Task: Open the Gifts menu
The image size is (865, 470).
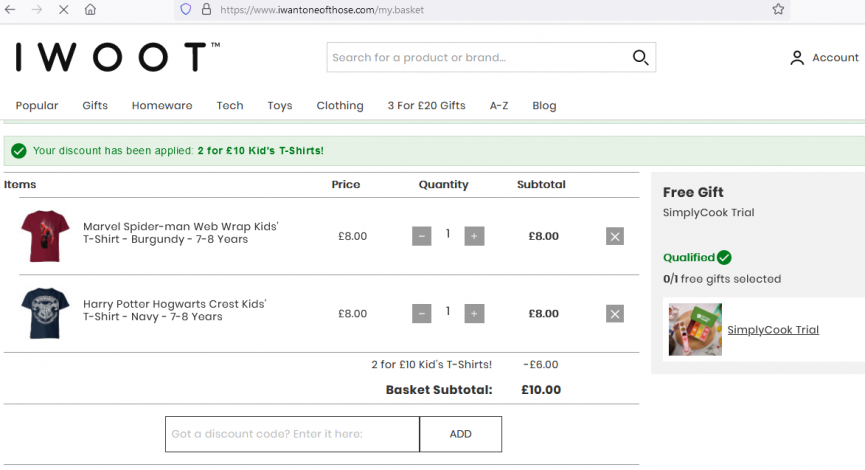Action: pos(95,105)
